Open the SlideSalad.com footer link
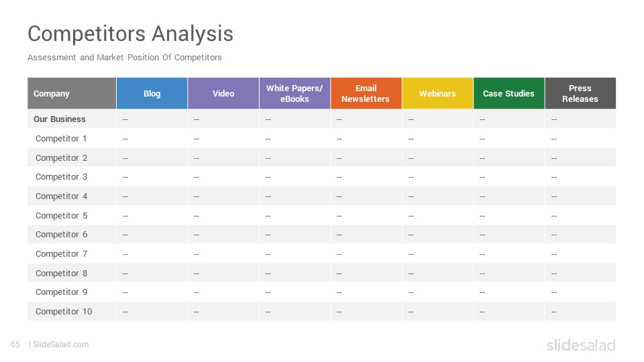Screen dimensions: 644x362 click(60, 345)
